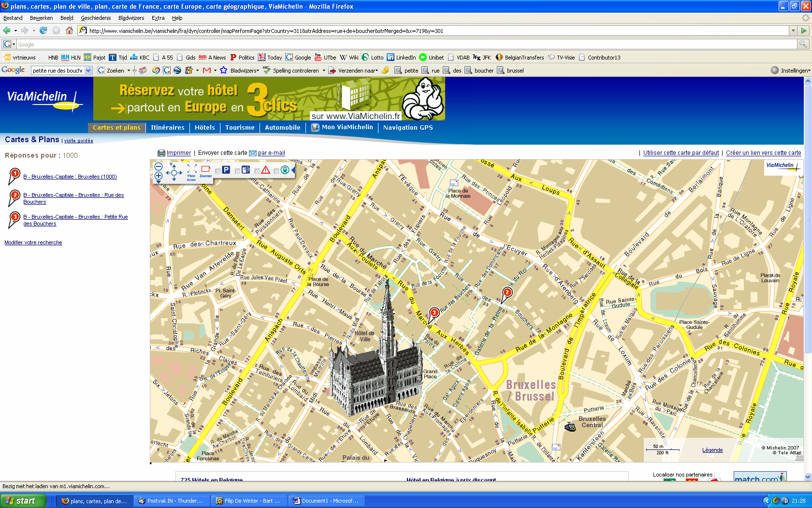Viewport: 812px width, 508px height.
Task: Zoom out with the minus map button
Action: [x=158, y=166]
